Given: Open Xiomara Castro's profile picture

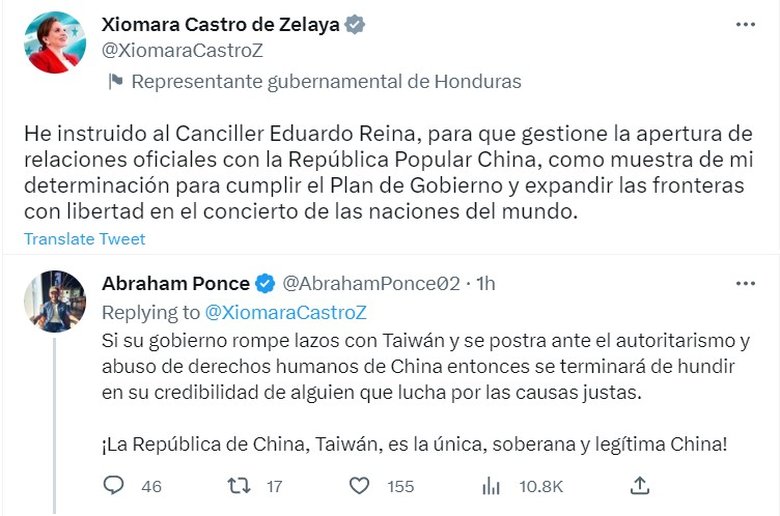Looking at the screenshot, I should (x=54, y=41).
